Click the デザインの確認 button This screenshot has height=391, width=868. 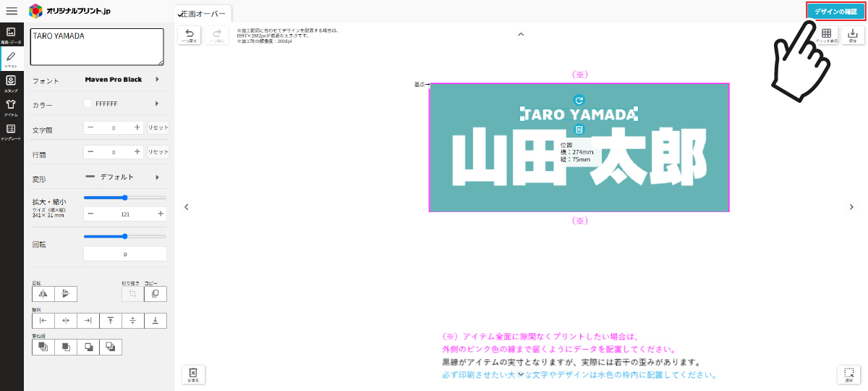[x=835, y=12]
